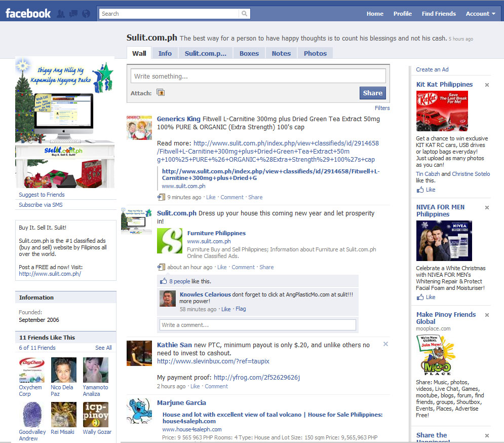504x443 pixels.
Task: Click thumbs-up icon on Kit Kat ad
Action: [x=420, y=190]
